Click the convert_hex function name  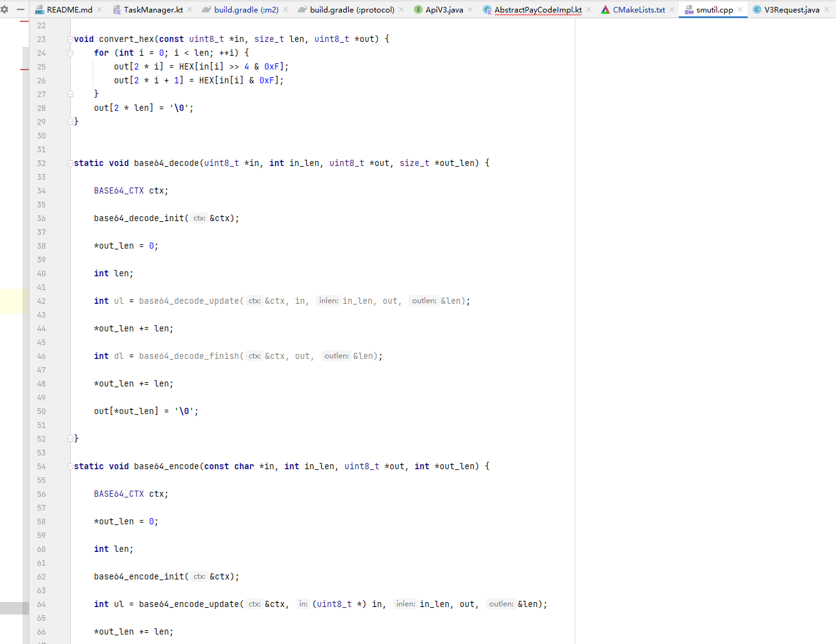[x=126, y=39]
